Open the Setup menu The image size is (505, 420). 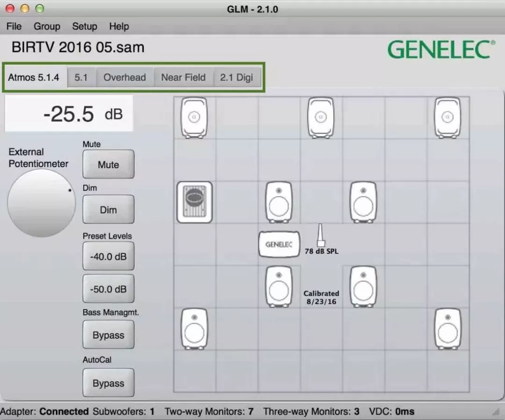pyautogui.click(x=85, y=26)
